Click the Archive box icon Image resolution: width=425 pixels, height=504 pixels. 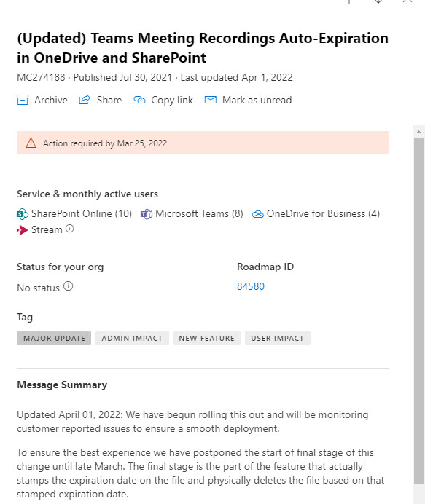tap(23, 100)
